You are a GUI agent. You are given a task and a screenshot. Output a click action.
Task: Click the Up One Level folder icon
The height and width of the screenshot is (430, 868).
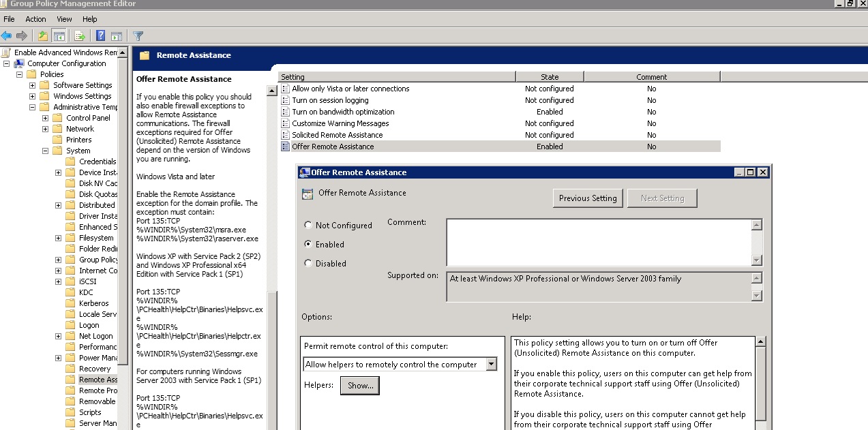44,36
